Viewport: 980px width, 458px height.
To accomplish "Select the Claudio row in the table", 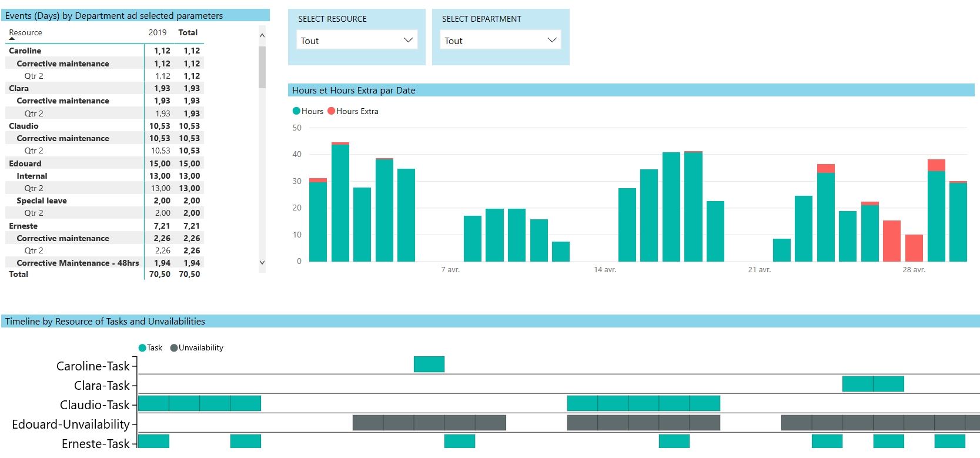I will 24,126.
